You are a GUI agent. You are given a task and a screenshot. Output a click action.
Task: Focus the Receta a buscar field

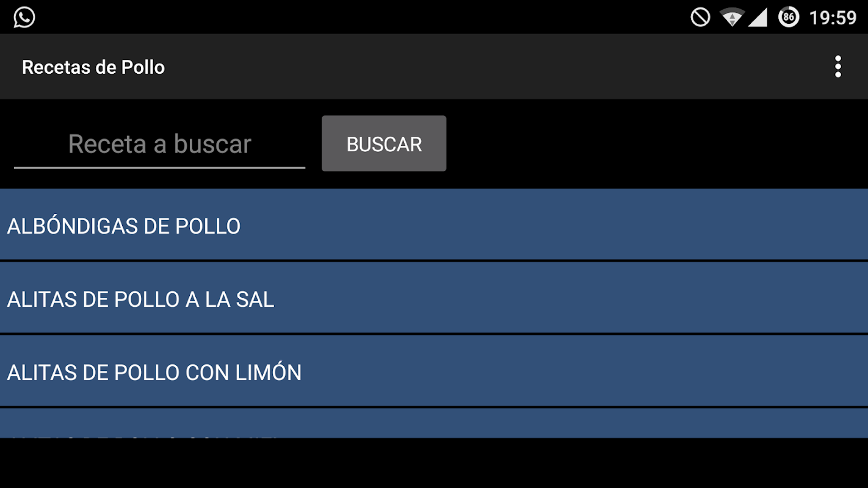click(159, 145)
